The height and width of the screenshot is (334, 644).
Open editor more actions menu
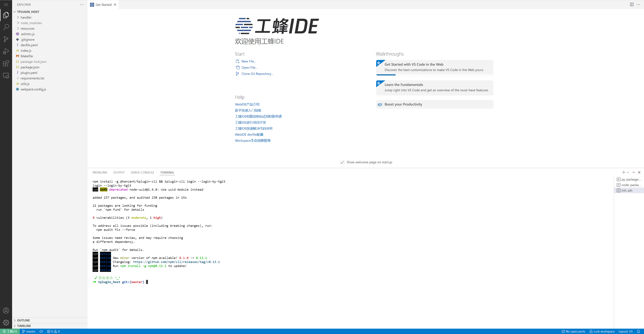tap(638, 5)
